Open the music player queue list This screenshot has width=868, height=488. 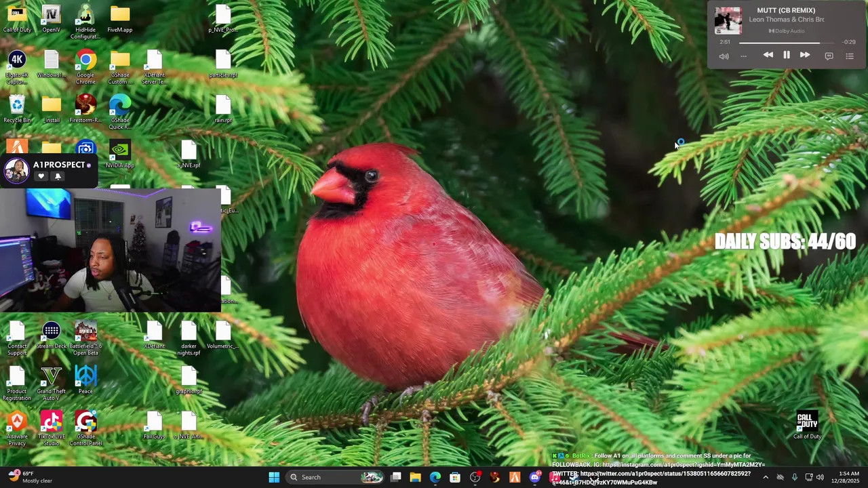pos(849,56)
